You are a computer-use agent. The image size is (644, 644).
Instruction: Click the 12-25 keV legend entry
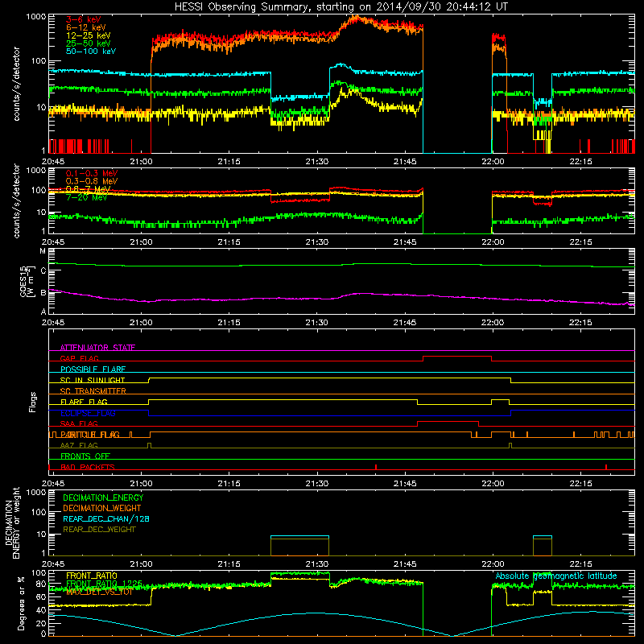[88, 35]
